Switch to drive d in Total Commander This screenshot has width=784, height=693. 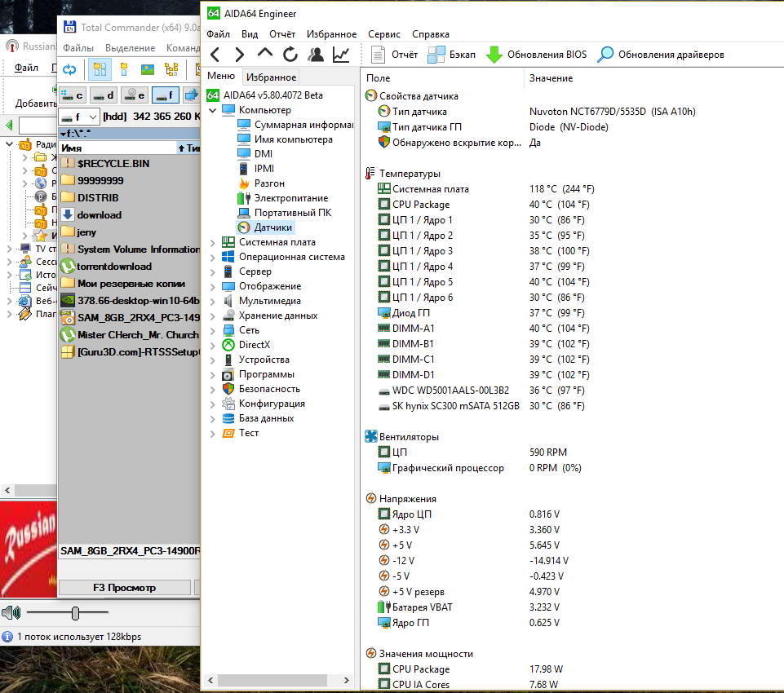pyautogui.click(x=103, y=95)
